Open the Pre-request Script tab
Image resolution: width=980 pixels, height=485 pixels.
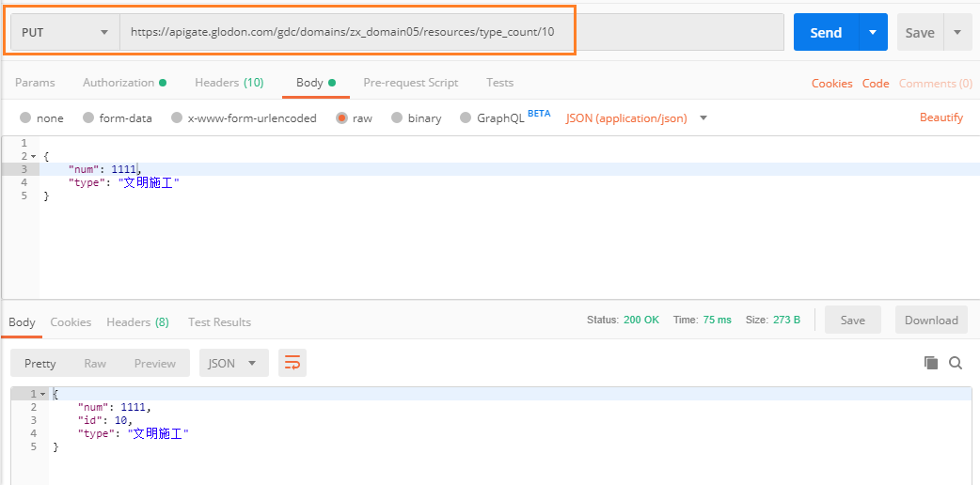[x=410, y=83]
